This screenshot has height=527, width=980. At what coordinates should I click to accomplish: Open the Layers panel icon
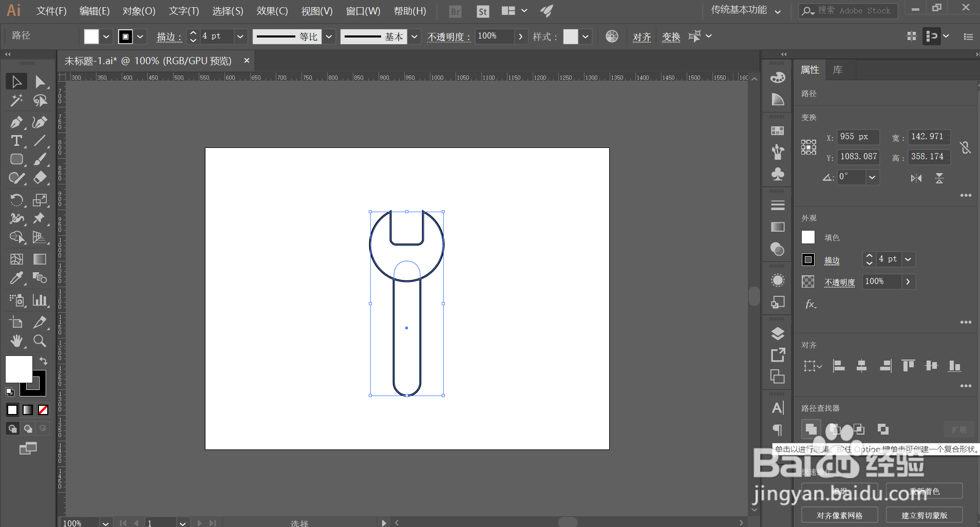(778, 334)
